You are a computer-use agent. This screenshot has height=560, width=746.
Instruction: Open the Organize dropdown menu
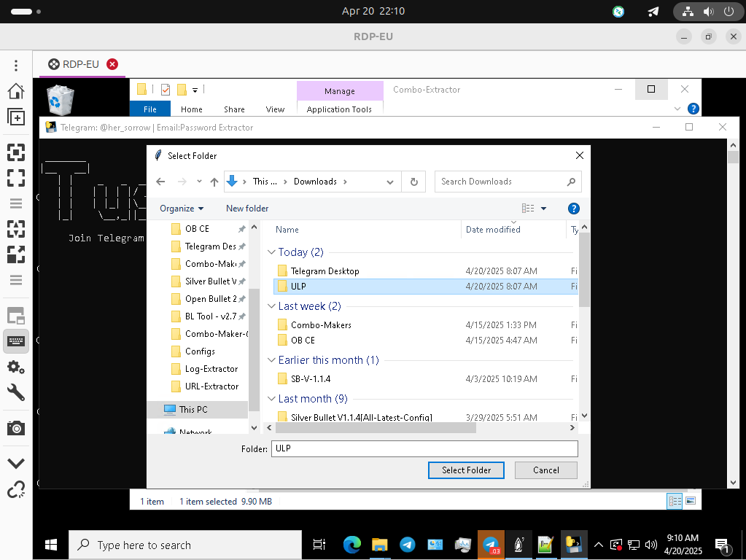(x=182, y=209)
